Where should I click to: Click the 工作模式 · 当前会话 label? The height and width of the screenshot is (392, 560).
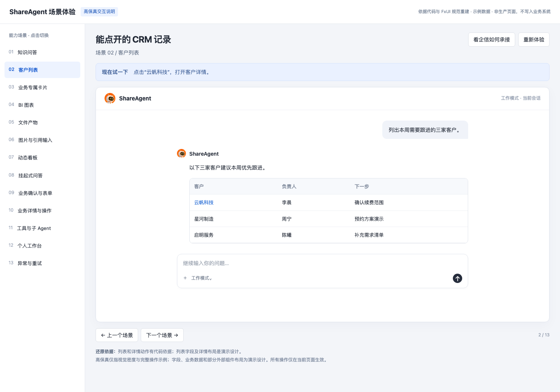(521, 98)
